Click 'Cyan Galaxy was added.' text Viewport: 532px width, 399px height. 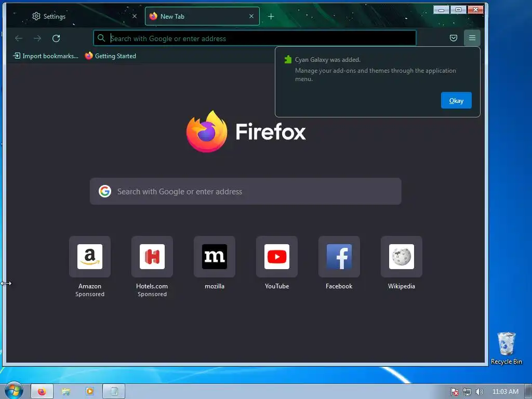click(x=327, y=60)
